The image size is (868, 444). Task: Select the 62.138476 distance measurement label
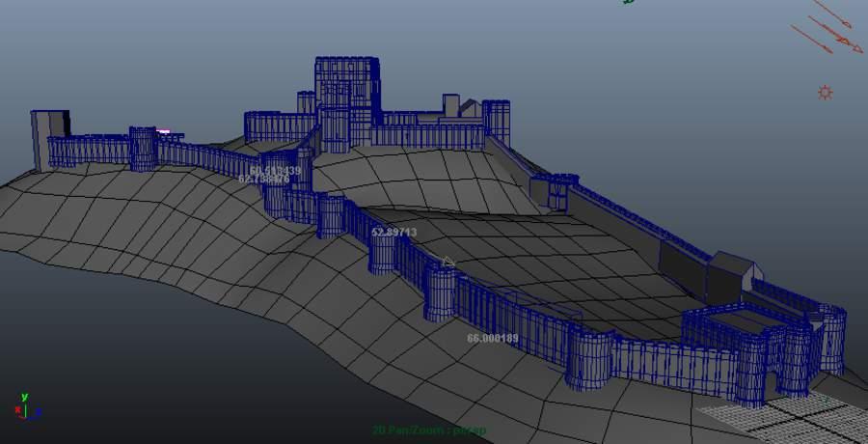point(263,180)
